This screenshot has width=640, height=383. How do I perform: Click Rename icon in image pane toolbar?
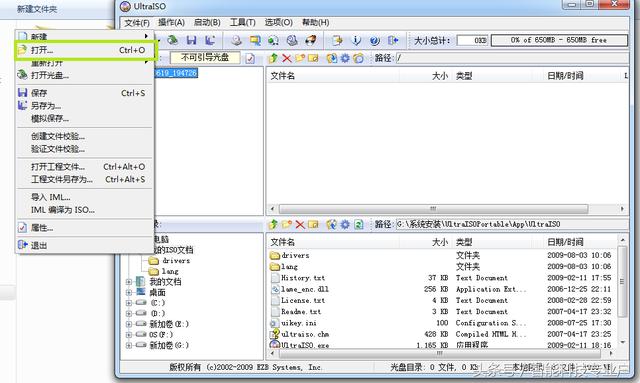[313, 58]
